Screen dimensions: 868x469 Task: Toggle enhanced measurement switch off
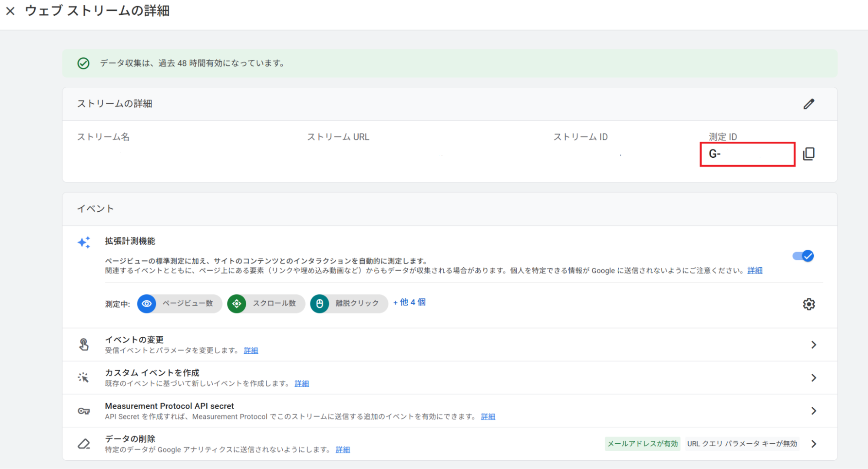(803, 256)
